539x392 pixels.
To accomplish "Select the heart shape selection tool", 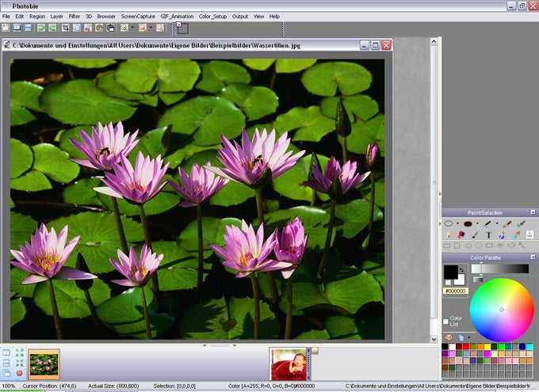I will (511, 245).
